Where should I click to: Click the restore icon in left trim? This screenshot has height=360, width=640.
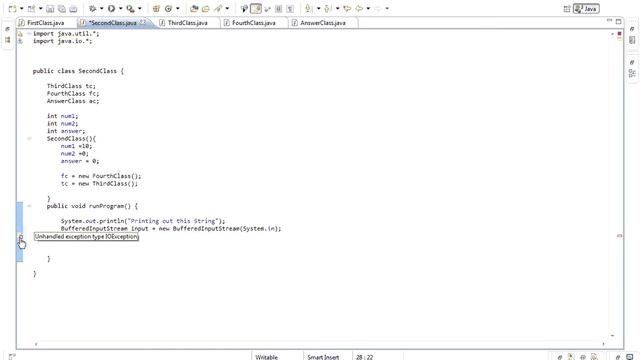(x=7, y=29)
